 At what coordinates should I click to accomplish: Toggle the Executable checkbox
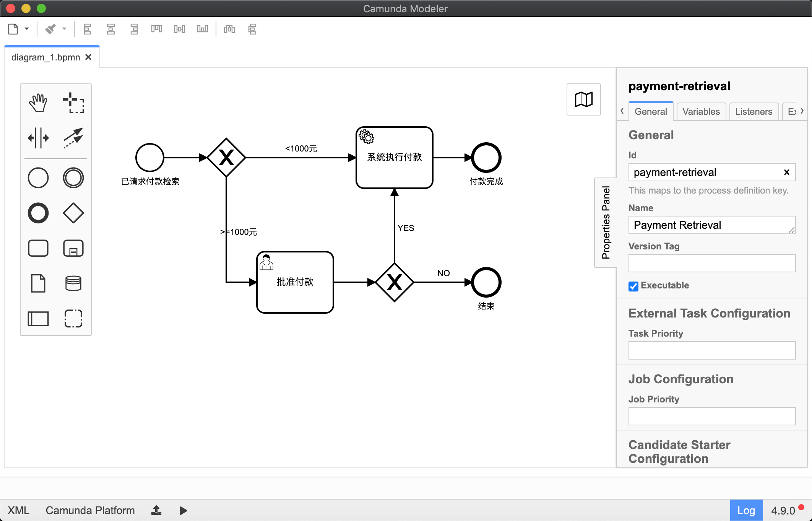click(x=633, y=286)
